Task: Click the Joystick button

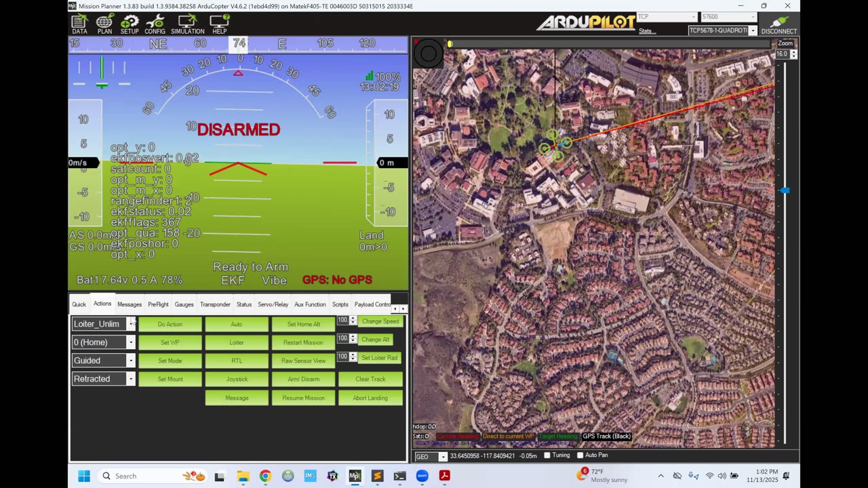Action: 237,379
